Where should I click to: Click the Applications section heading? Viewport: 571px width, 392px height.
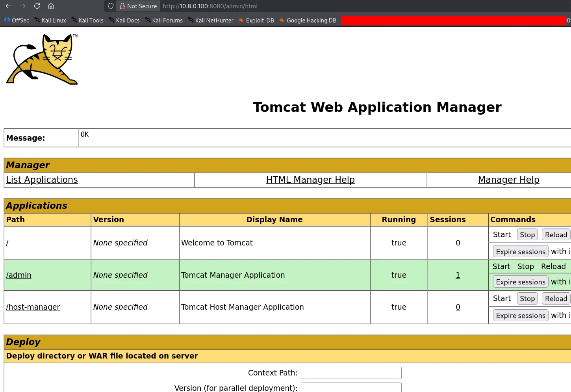click(37, 206)
